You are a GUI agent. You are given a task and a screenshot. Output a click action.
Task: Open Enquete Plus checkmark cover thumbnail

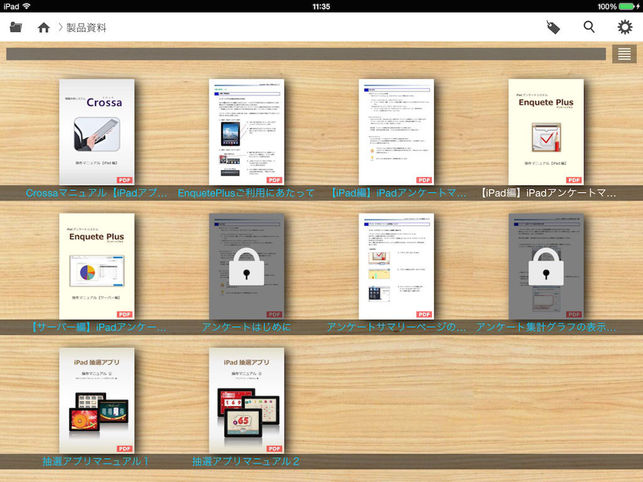546,132
